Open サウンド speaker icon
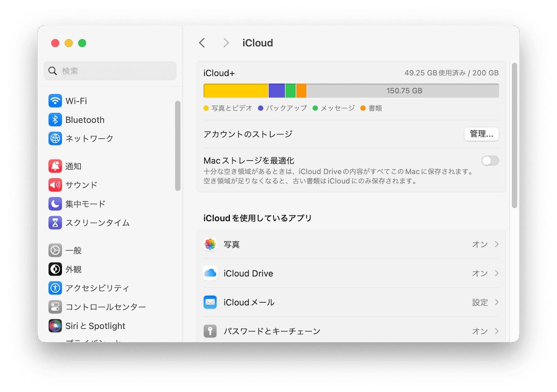557x392 pixels. click(55, 185)
